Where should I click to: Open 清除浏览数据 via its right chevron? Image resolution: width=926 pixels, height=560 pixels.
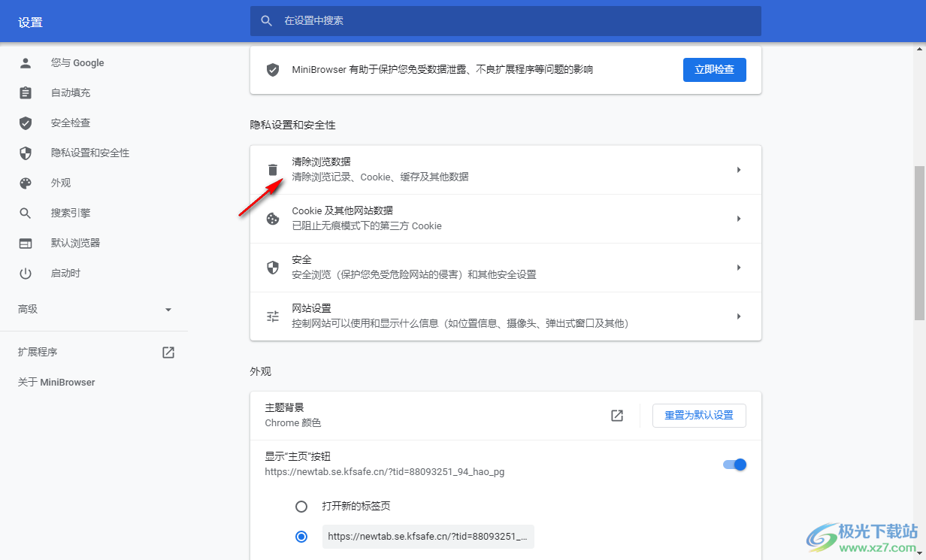(x=738, y=169)
